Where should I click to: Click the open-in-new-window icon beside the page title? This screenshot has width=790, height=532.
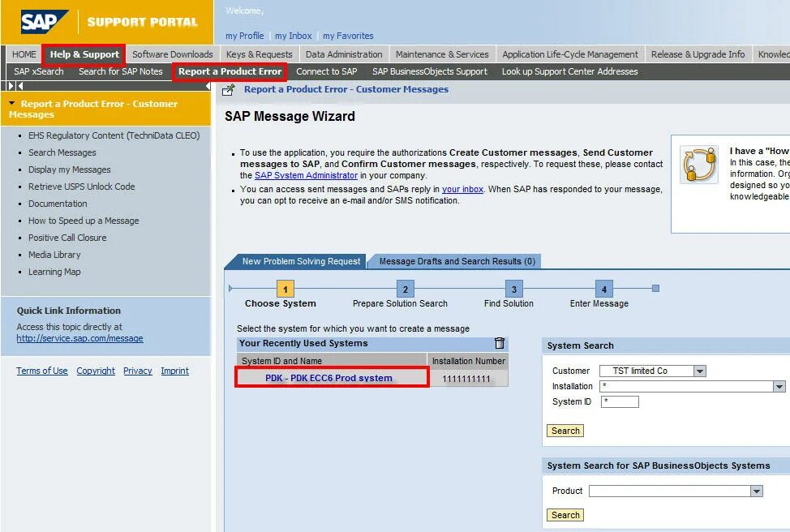point(229,90)
